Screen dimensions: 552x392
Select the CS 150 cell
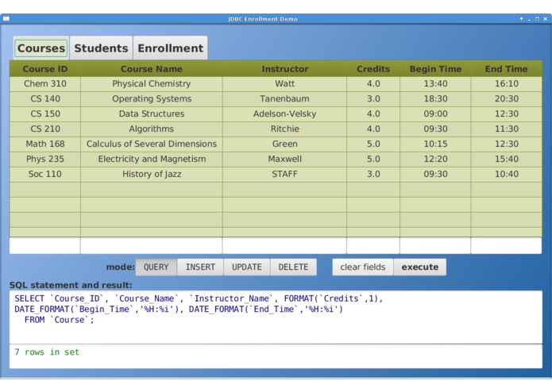[45, 114]
